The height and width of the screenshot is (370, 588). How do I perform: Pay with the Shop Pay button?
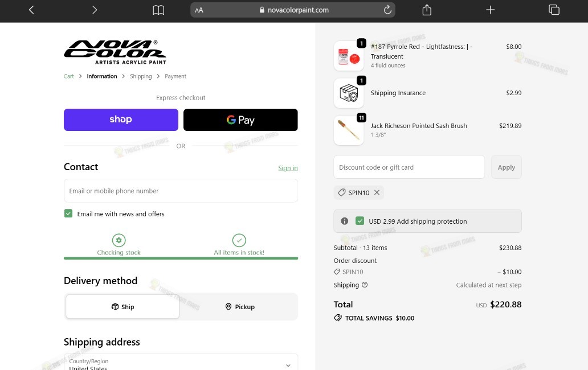121,120
